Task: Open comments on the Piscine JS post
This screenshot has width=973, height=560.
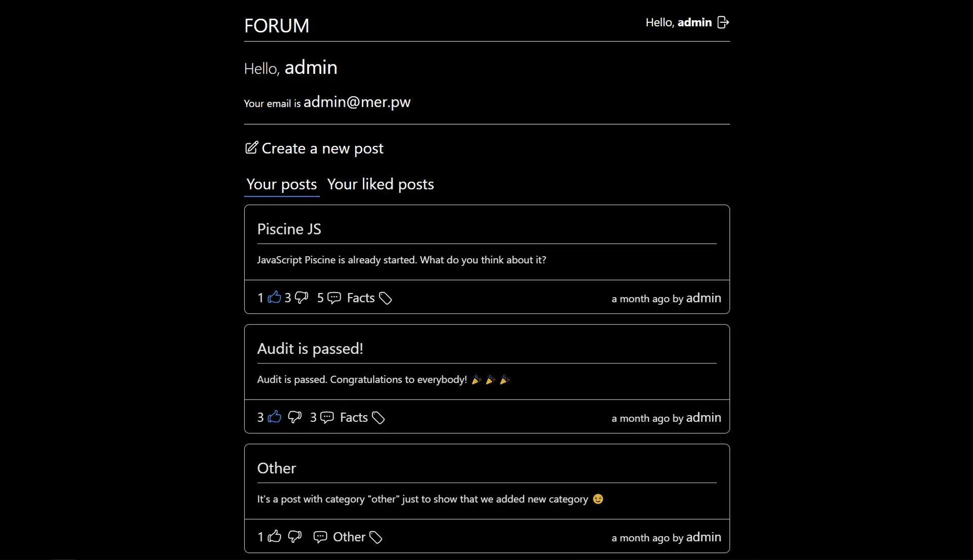Action: click(334, 298)
